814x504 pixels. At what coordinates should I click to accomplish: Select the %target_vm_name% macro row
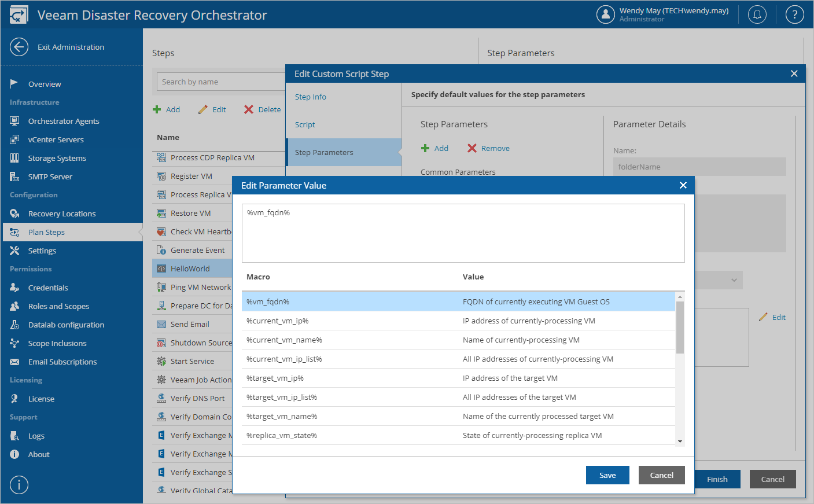[458, 416]
